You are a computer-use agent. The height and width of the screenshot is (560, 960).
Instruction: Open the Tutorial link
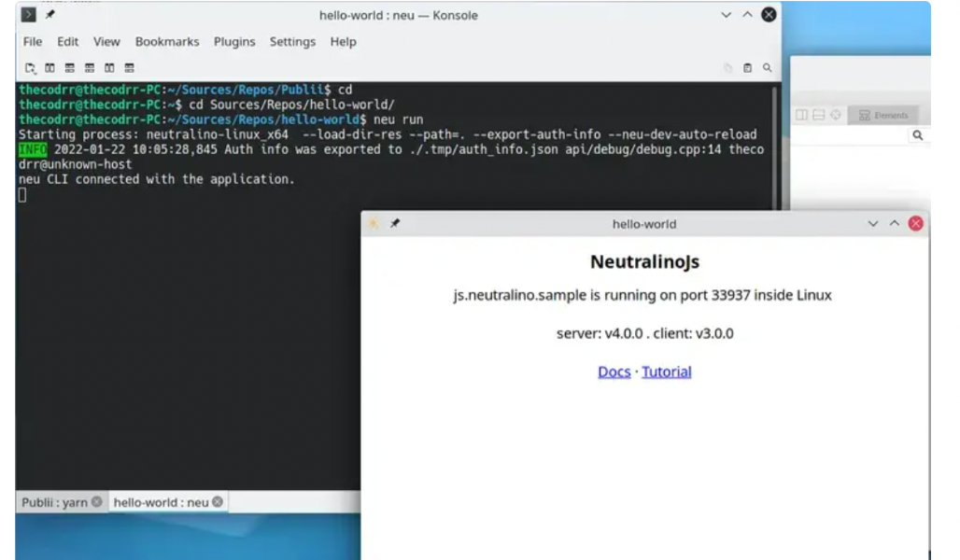coord(666,372)
